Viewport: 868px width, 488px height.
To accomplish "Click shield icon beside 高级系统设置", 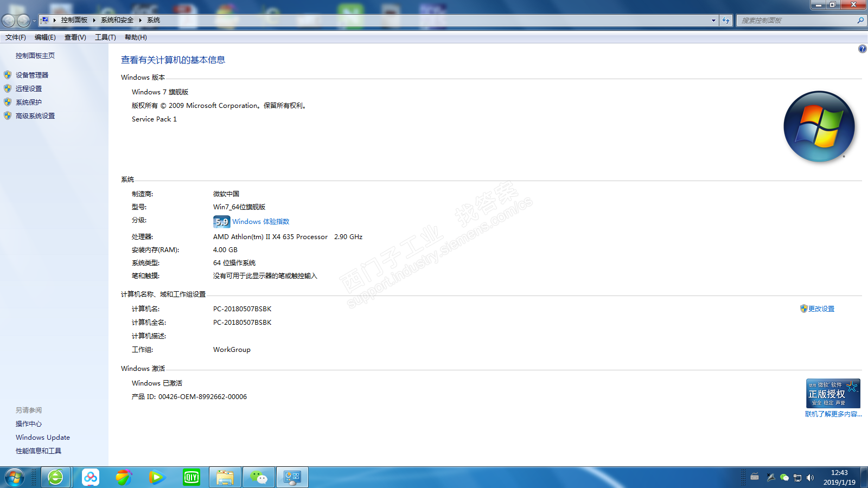I will [8, 115].
